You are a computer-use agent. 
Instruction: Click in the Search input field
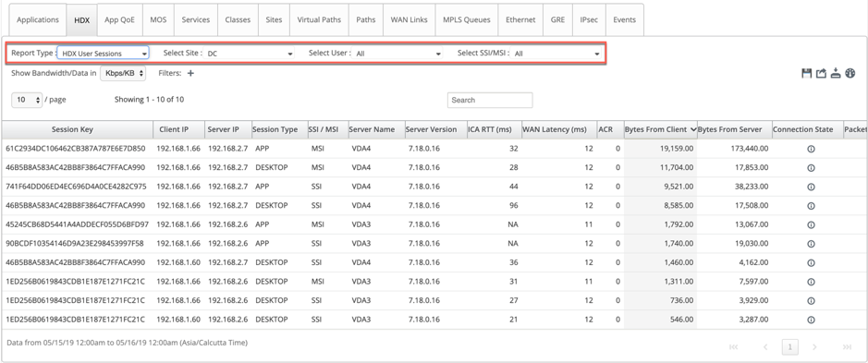(490, 100)
